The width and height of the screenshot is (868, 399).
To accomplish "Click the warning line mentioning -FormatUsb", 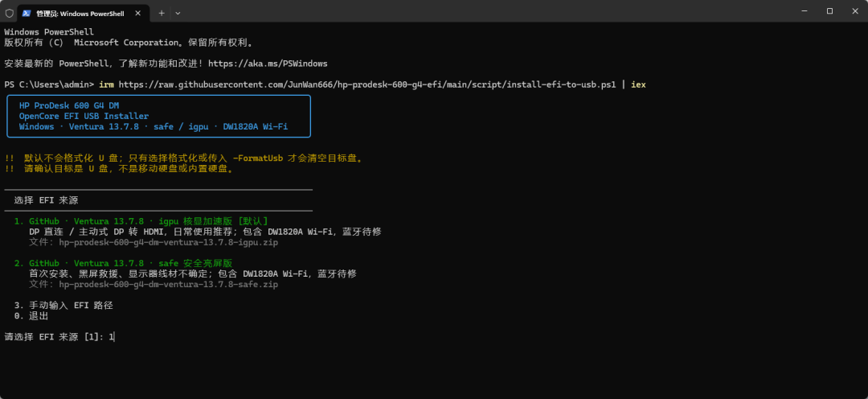I will tap(184, 158).
